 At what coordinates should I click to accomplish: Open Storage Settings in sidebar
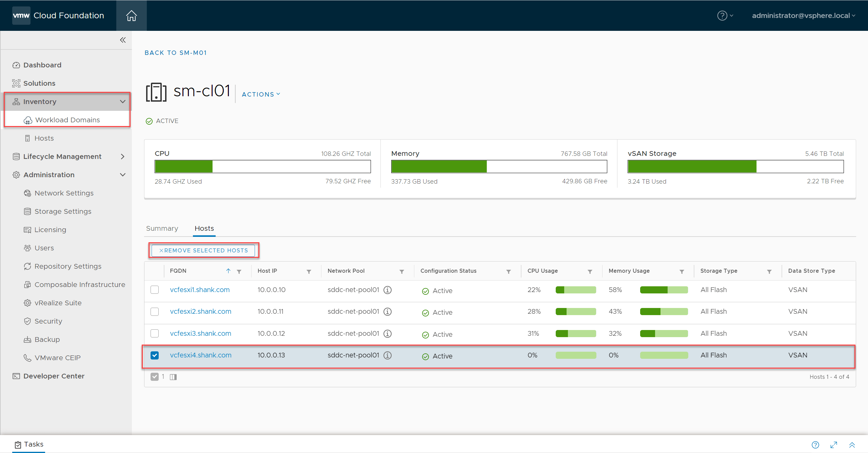pyautogui.click(x=63, y=211)
